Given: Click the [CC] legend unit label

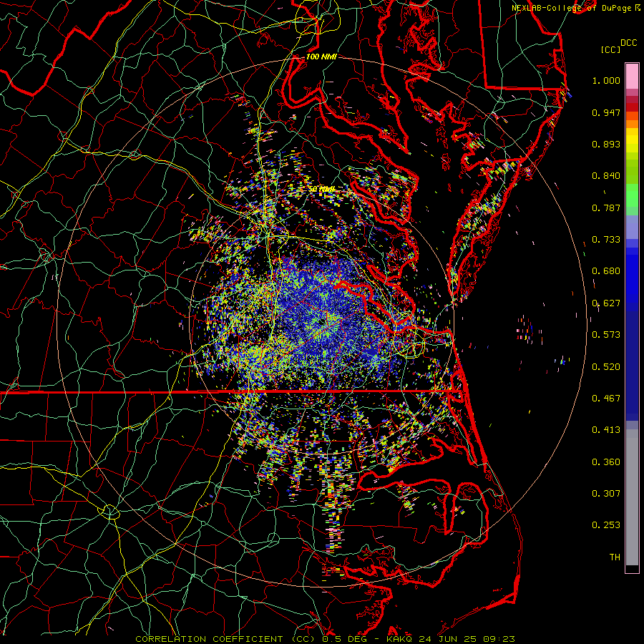Looking at the screenshot, I should click(610, 49).
